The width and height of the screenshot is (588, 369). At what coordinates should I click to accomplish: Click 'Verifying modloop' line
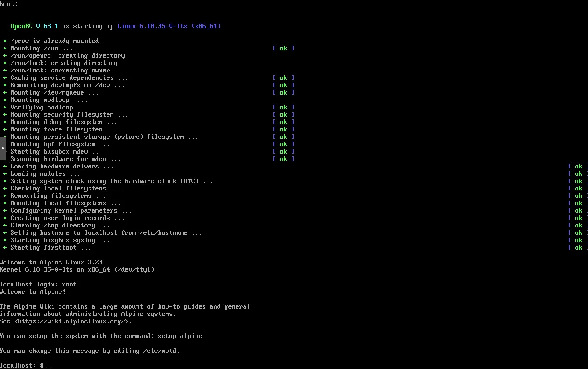(42, 107)
